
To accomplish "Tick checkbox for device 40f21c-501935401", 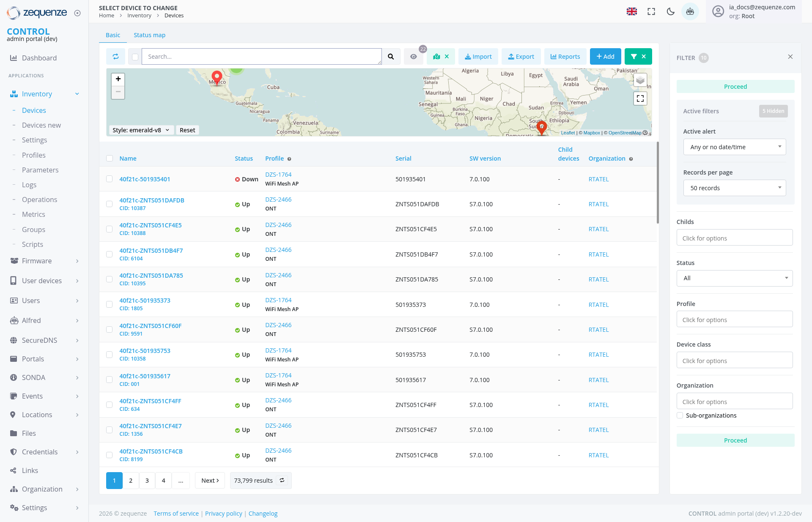I will (110, 179).
